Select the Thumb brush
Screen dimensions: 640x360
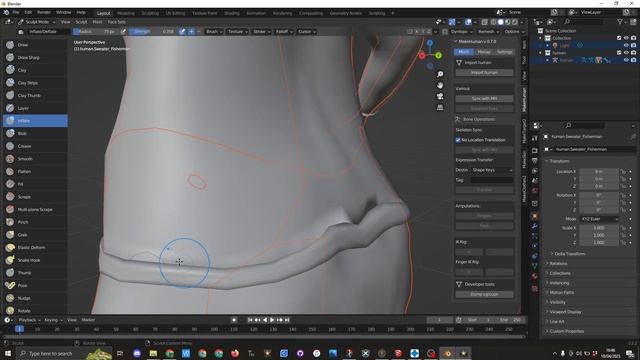tap(35, 273)
